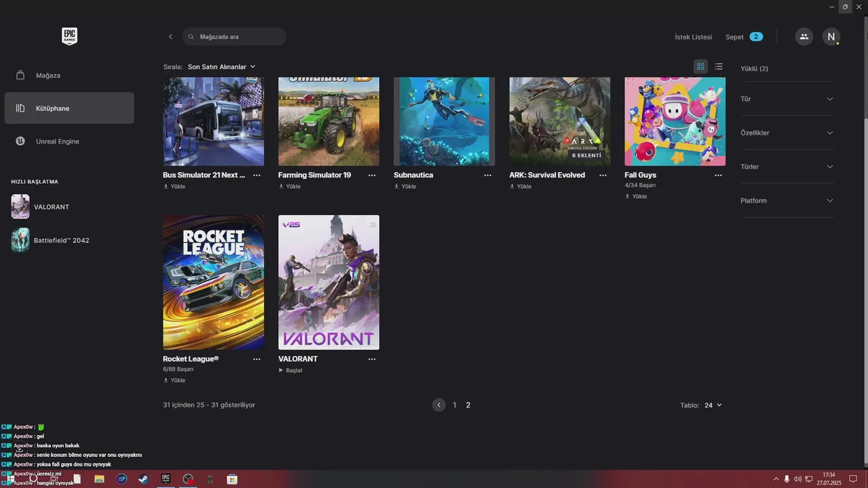Go to page 1
Screen dimensions: 868x488
454,405
